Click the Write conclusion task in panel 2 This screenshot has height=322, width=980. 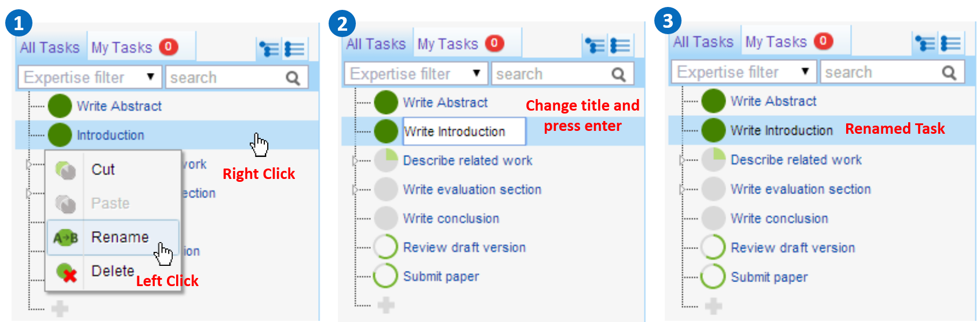coord(451,218)
